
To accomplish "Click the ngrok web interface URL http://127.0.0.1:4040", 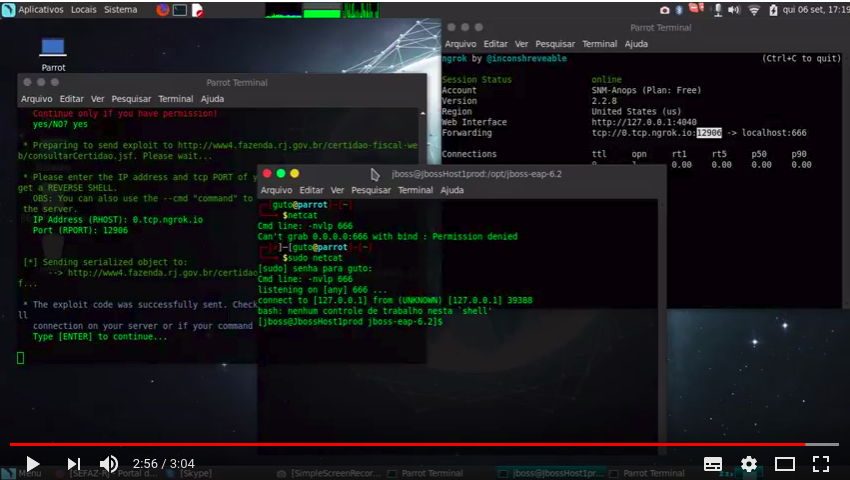I will point(644,122).
